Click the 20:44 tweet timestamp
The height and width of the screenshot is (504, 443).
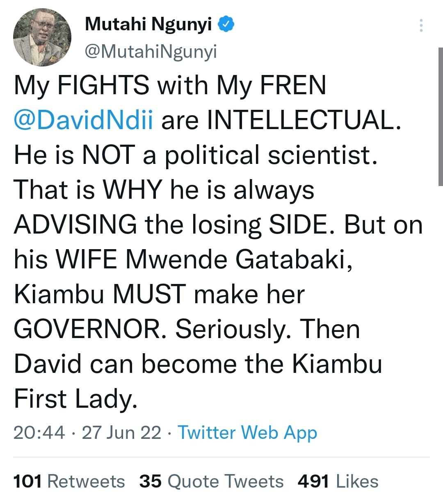click(x=39, y=432)
